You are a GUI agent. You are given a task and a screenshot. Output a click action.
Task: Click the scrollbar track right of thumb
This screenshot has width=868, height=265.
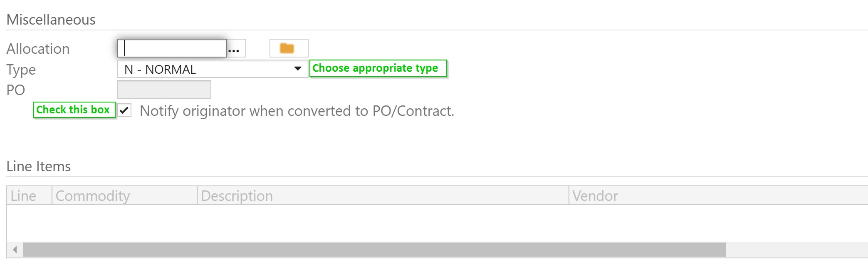pyautogui.click(x=796, y=250)
